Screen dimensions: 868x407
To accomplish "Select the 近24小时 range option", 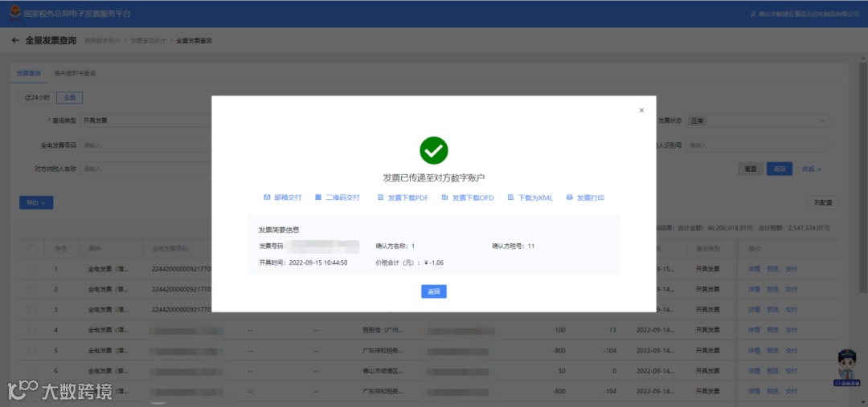I will pyautogui.click(x=37, y=98).
